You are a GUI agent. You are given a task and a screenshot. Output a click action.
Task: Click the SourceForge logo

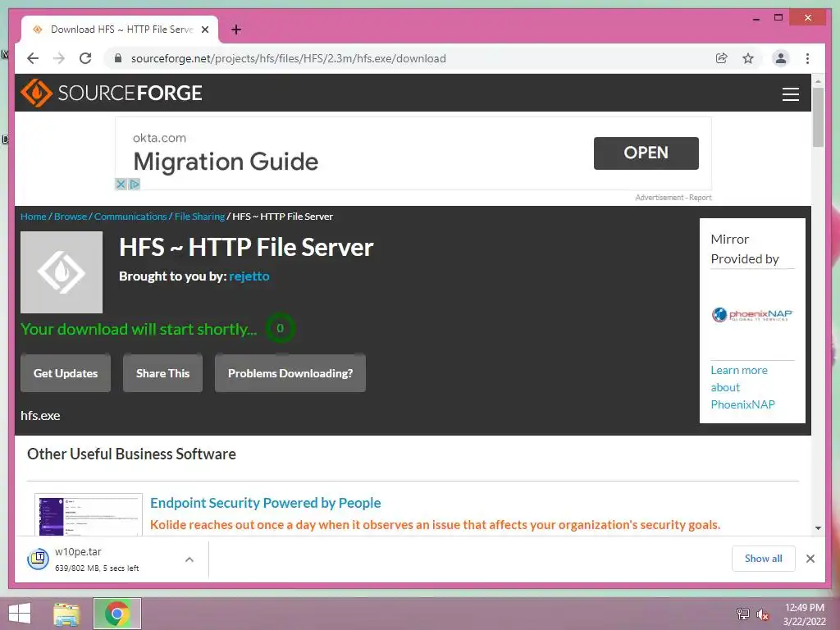pos(112,93)
